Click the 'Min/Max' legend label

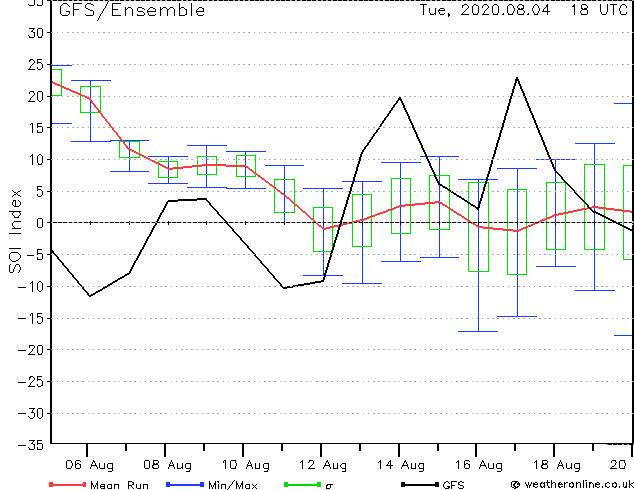pos(233,485)
